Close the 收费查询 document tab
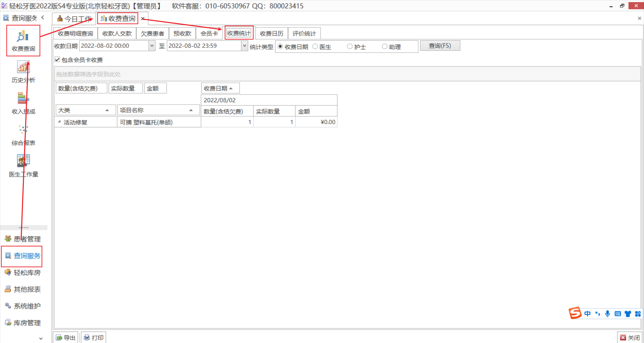The width and height of the screenshot is (644, 343). coord(143,19)
